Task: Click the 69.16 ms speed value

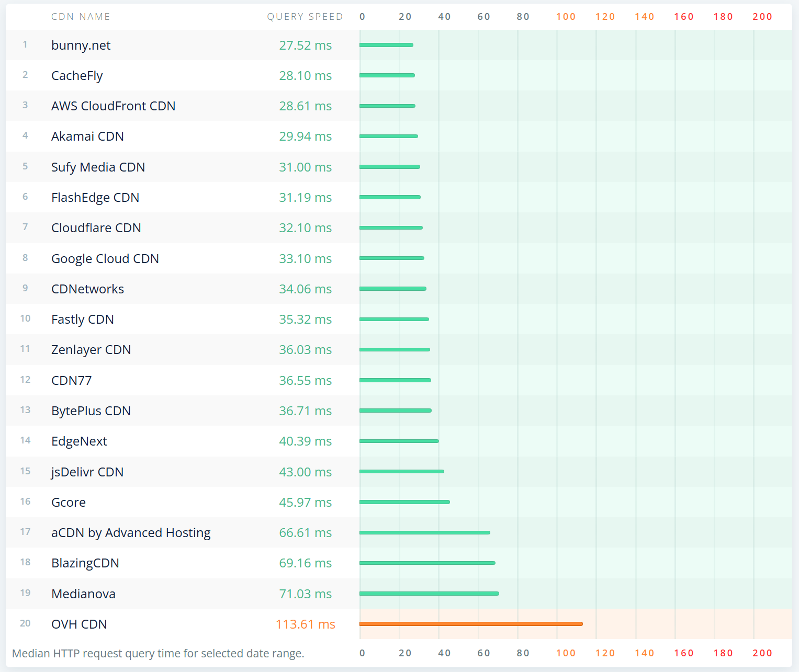Action: click(306, 563)
